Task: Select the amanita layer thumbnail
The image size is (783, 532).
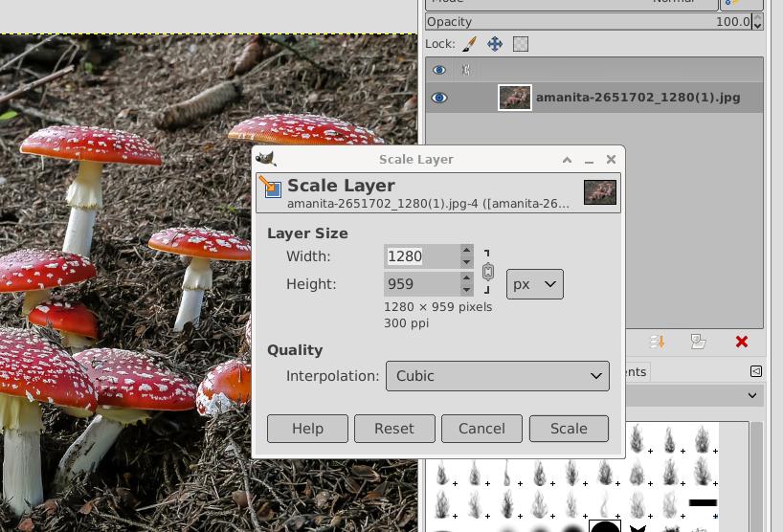Action: [x=515, y=98]
